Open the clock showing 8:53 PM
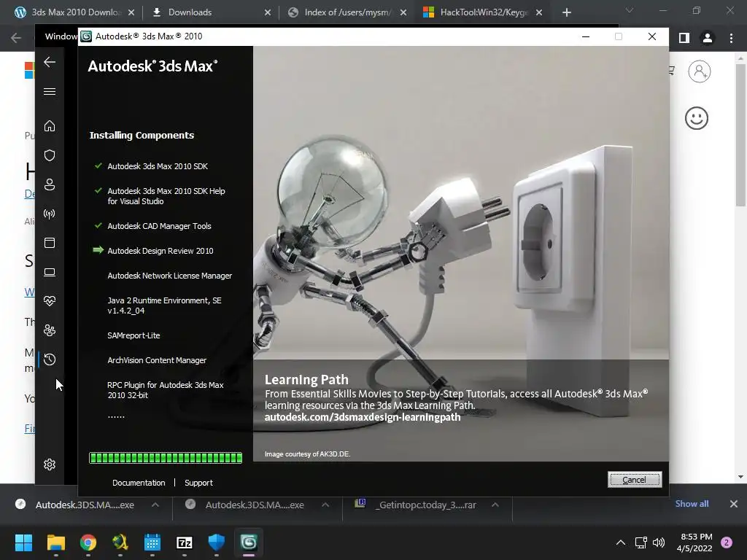The width and height of the screenshot is (747, 560). click(x=694, y=542)
